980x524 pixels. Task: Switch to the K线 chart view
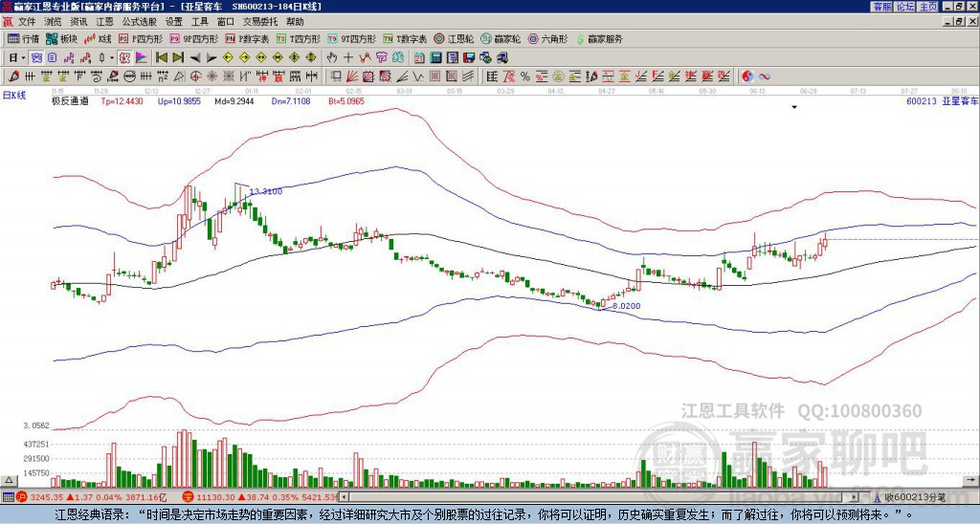click(98, 38)
